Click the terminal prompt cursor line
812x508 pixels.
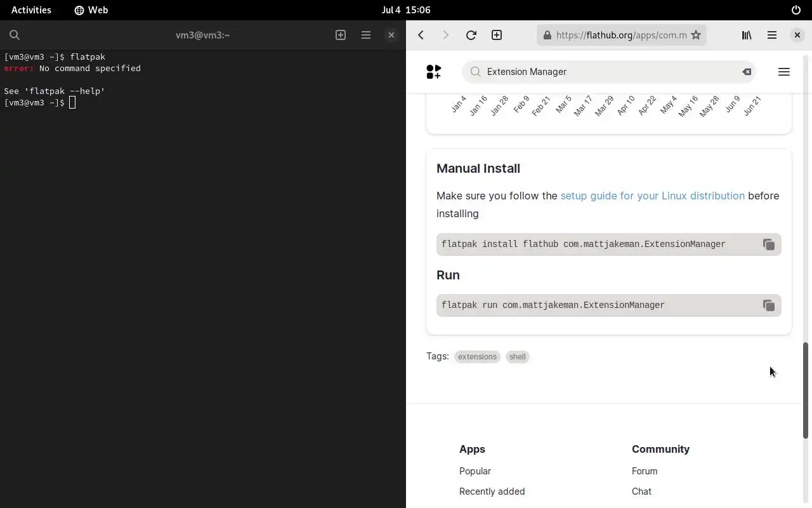click(39, 102)
